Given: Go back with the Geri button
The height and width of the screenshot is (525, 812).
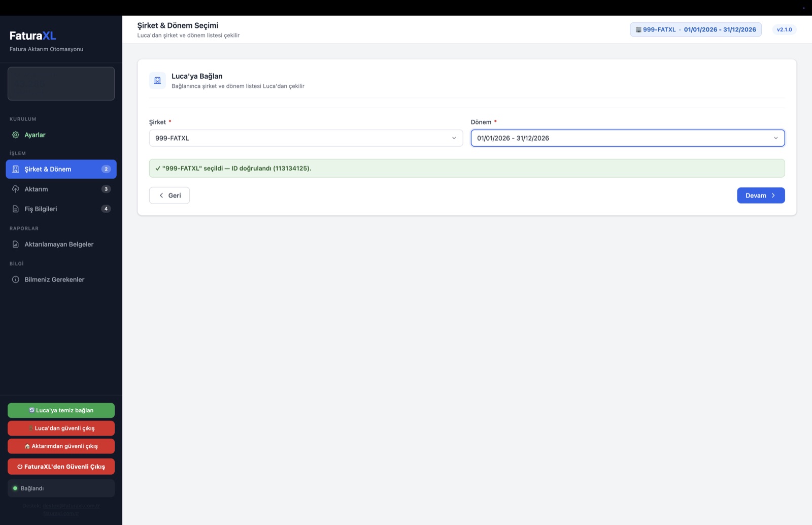Looking at the screenshot, I should tap(170, 195).
